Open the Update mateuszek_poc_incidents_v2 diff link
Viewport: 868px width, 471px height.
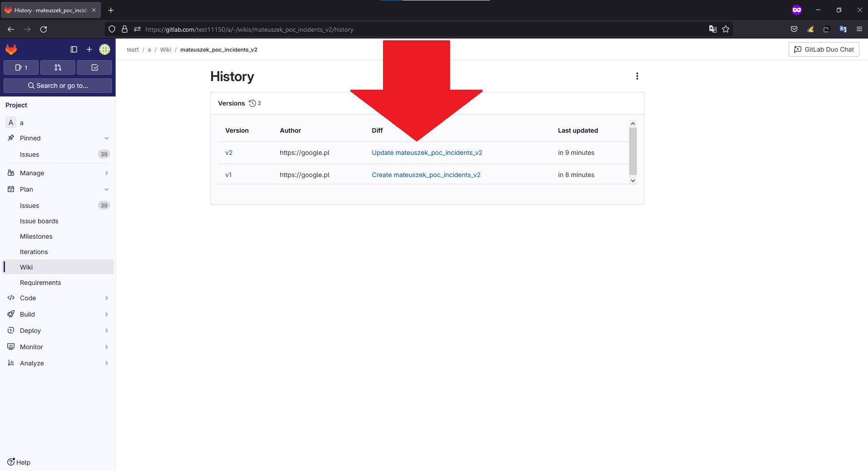tap(427, 153)
